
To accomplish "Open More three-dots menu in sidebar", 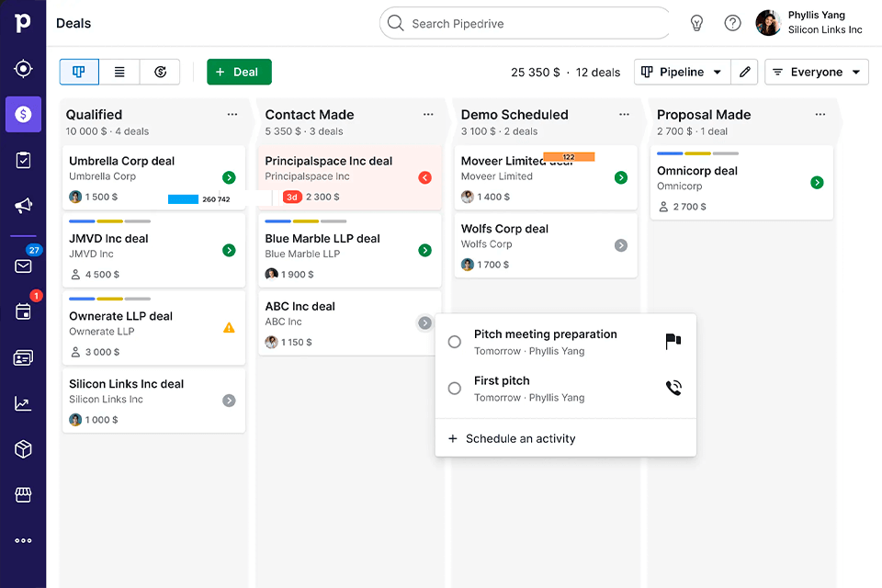I will point(23,541).
